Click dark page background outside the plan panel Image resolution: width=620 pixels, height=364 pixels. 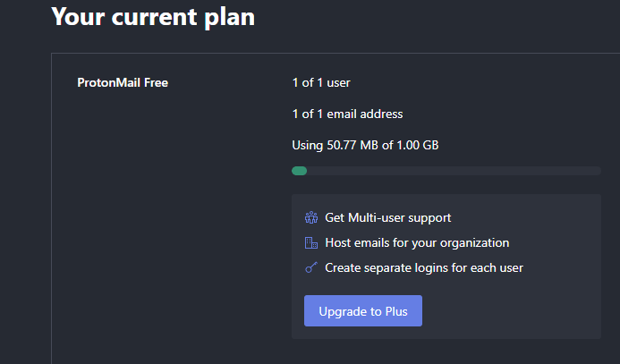click(x=24, y=198)
